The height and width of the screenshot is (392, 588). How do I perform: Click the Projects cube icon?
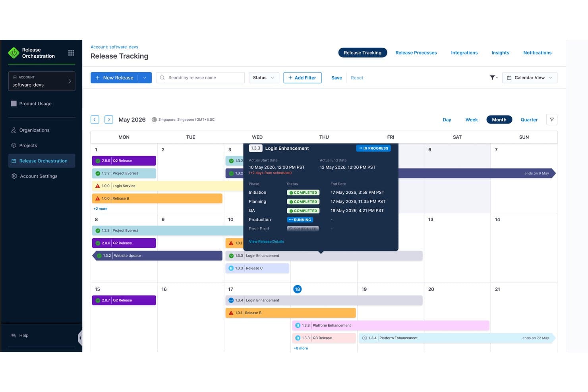tap(14, 145)
